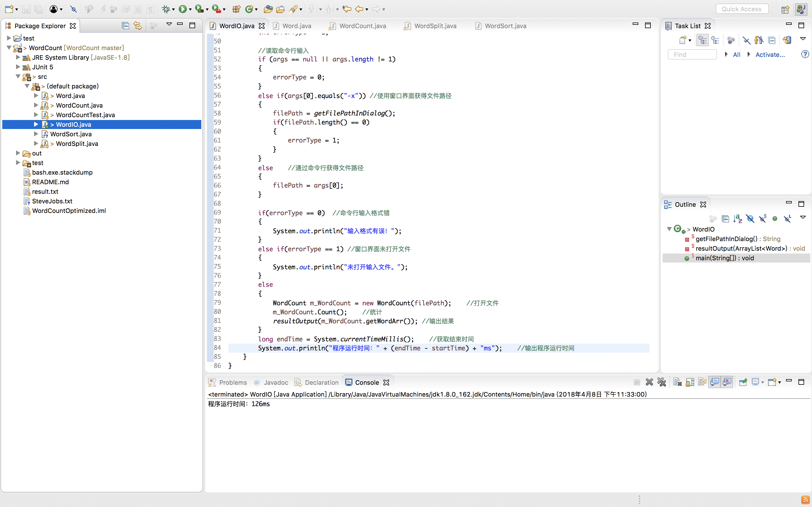
Task: Click Synchronize Changed icon in Task List
Action: pos(787,40)
